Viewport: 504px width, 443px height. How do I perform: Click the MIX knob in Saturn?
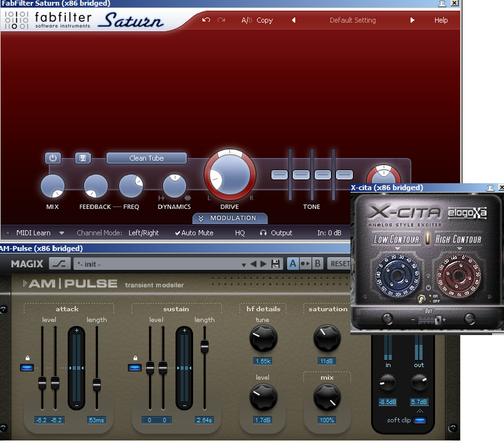pos(53,186)
